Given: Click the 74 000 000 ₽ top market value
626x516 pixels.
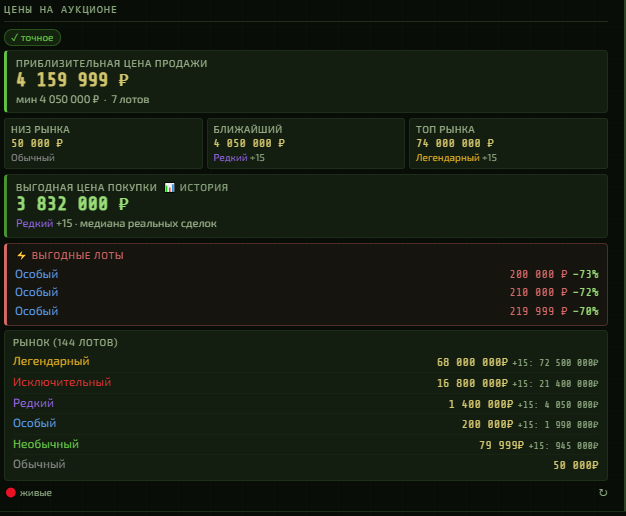Looking at the screenshot, I should tap(455, 143).
